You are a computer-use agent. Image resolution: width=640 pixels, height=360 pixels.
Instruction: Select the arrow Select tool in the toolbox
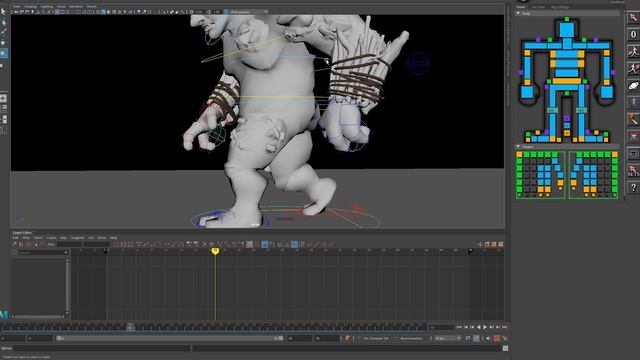coord(3,11)
